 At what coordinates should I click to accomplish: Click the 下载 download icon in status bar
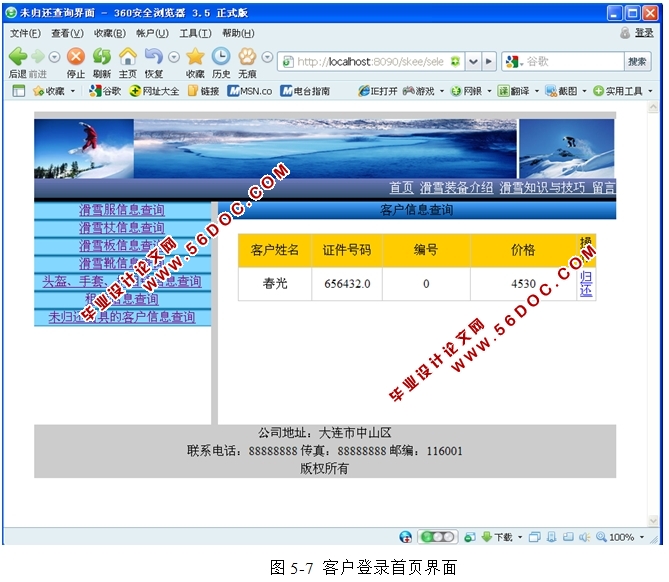[x=487, y=537]
